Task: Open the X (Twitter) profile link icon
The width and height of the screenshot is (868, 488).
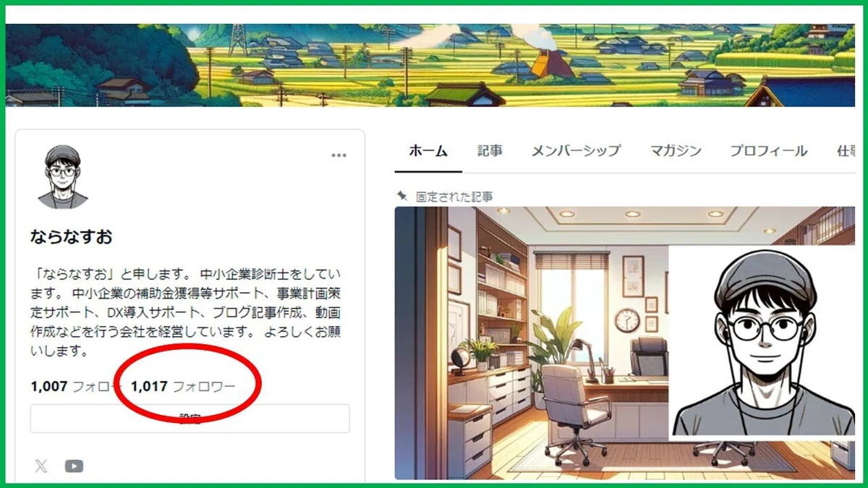Action: tap(41, 466)
